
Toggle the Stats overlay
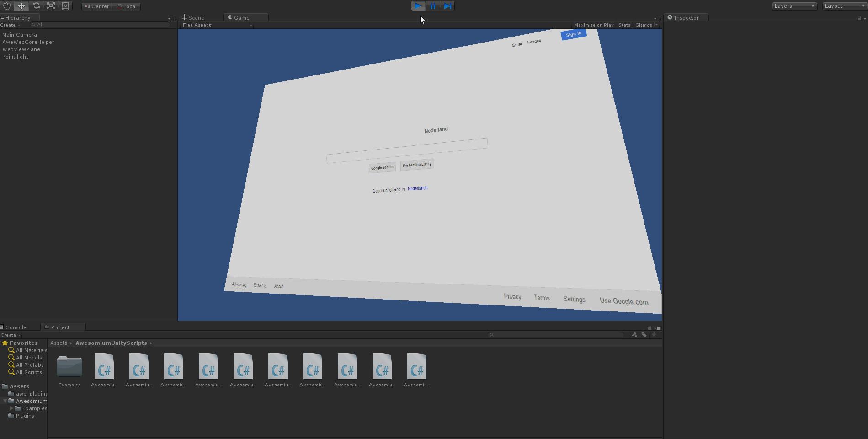coord(624,25)
